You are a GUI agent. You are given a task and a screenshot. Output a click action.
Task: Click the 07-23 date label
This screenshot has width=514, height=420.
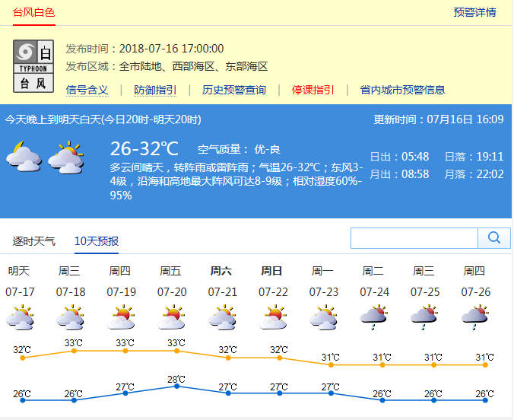[x=324, y=291]
